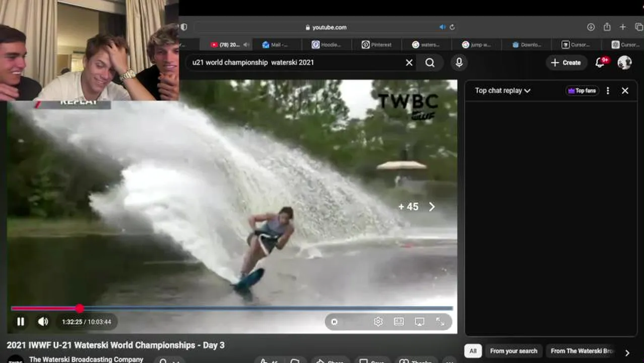Screen dimensions: 644x363
Task: Switch to theater mode view
Action: tap(399, 322)
